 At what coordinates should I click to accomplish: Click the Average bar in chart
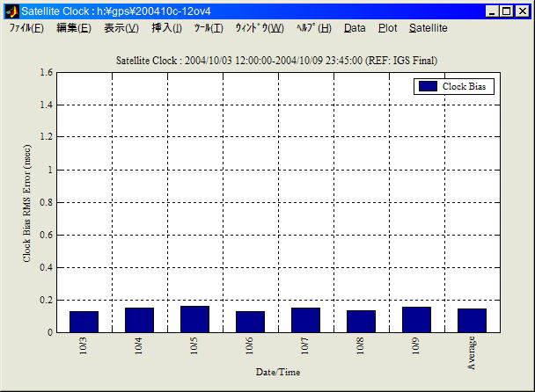472,320
